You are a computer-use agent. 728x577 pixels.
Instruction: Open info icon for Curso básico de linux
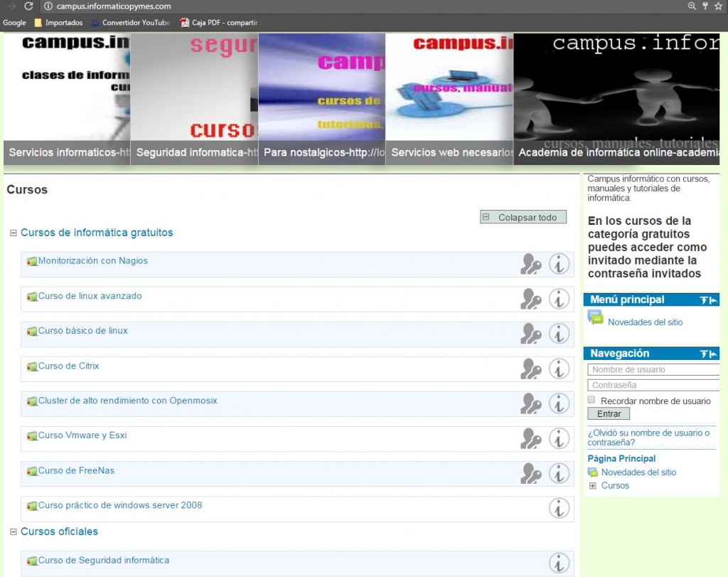tap(559, 334)
